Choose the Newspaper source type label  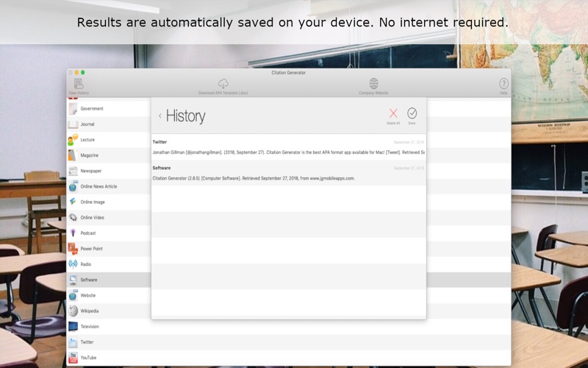(90, 171)
